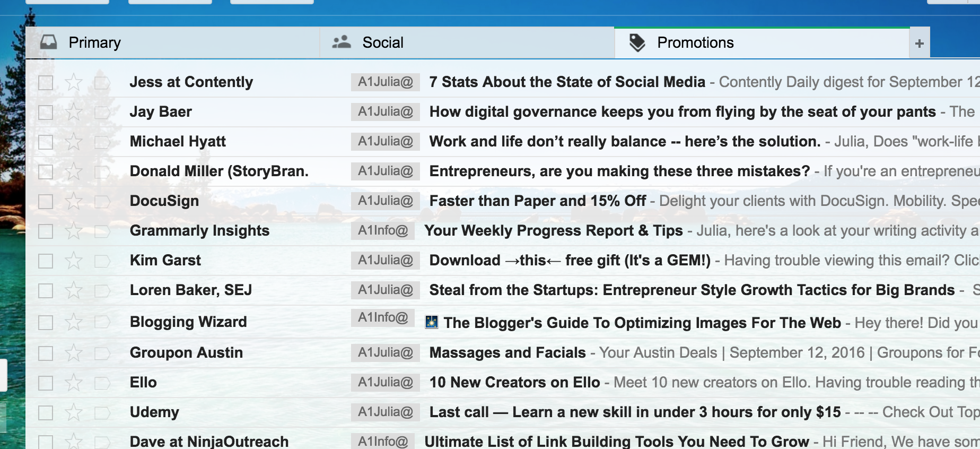Click A1Julia@ label on Udemy row

386,412
